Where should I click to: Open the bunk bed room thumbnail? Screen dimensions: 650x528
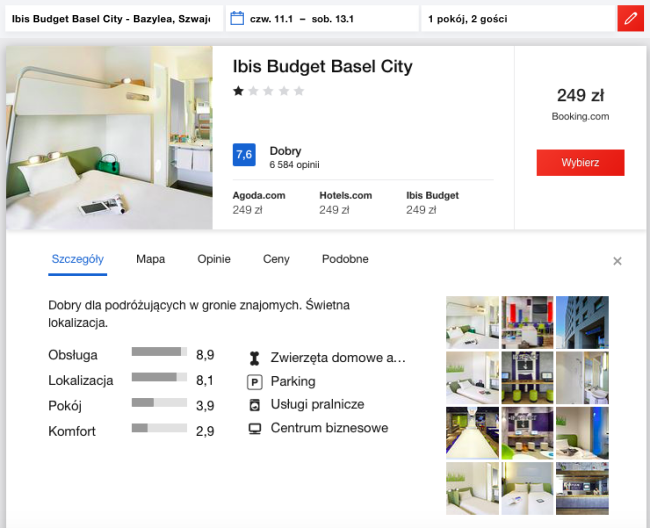[x=472, y=322]
